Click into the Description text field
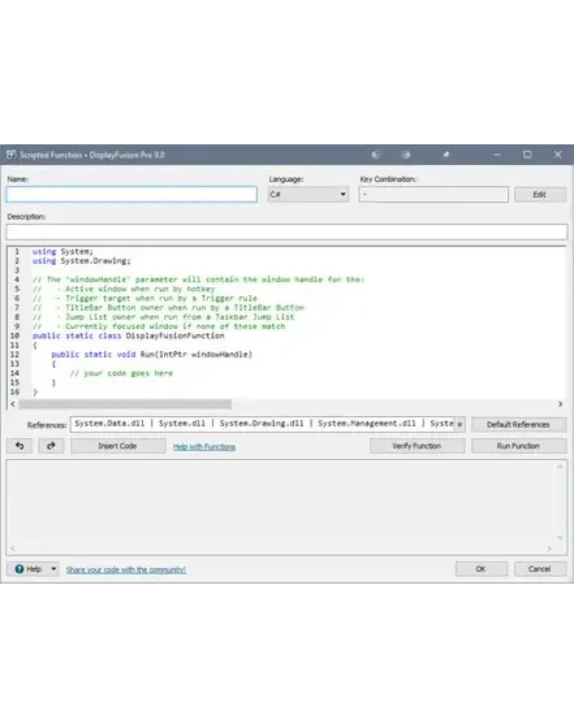Screen dimensions: 574x728 286,232
